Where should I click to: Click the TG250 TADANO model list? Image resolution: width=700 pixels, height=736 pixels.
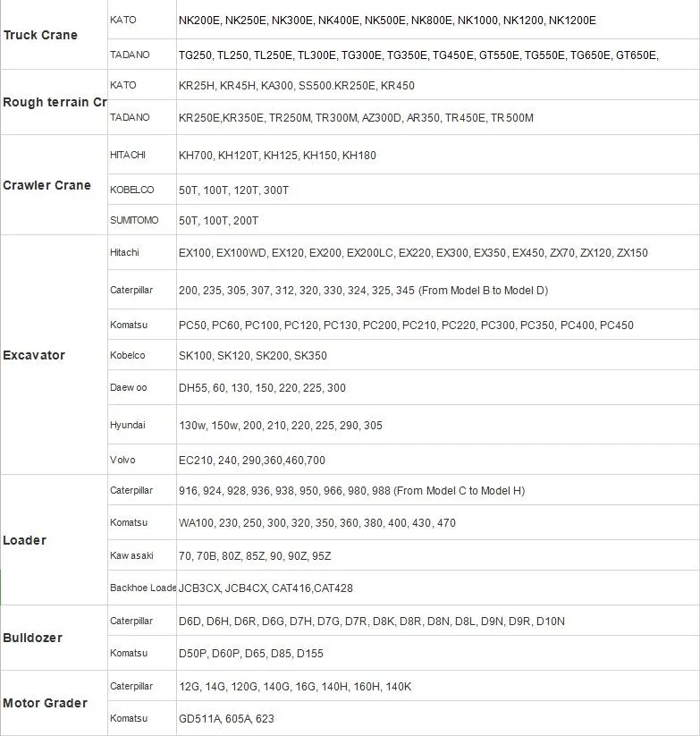tap(418, 55)
